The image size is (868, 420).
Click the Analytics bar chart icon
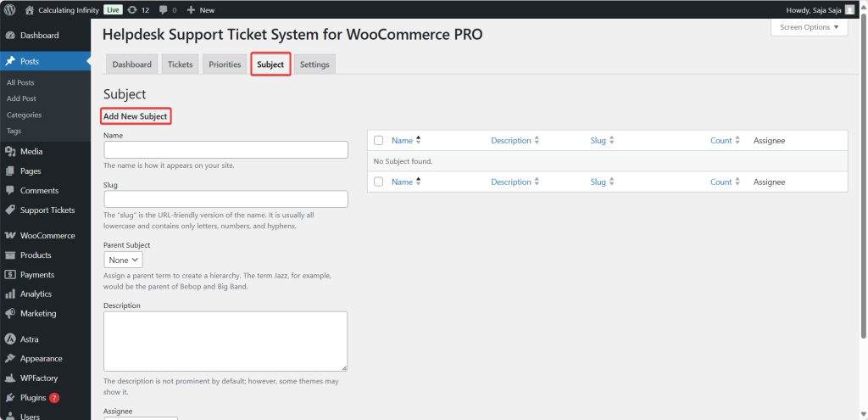coord(10,294)
